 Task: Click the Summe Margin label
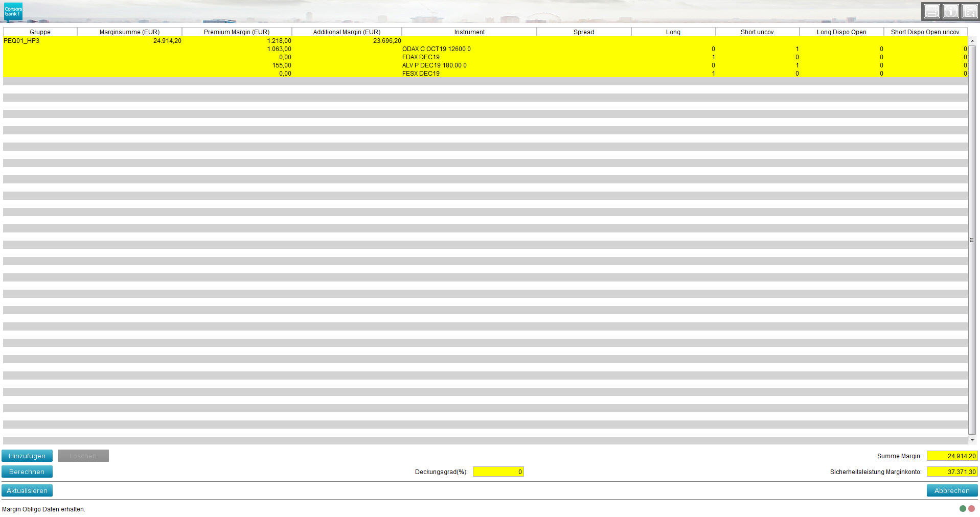(899, 456)
